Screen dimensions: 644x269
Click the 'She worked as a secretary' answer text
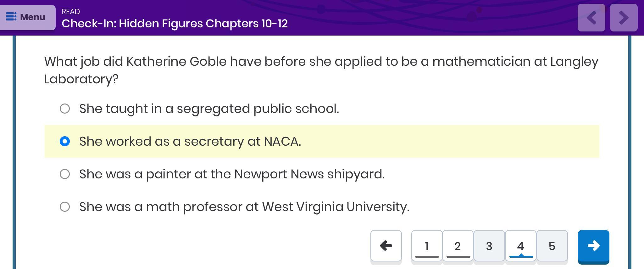pyautogui.click(x=190, y=141)
